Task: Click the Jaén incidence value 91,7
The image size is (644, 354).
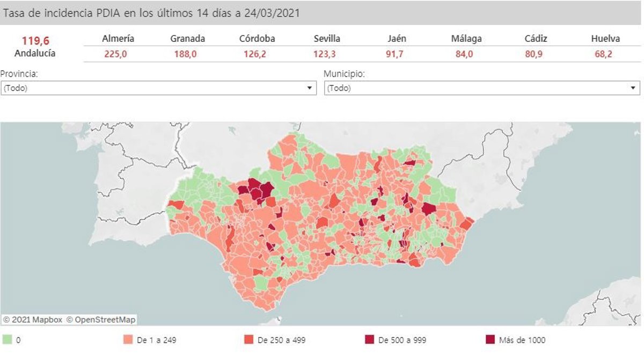Action: (x=397, y=54)
